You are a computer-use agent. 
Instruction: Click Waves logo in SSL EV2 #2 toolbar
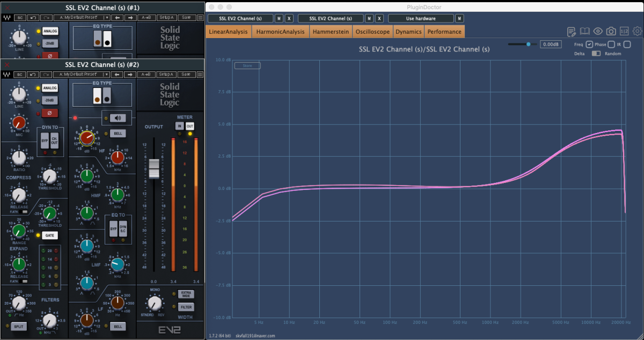click(x=7, y=75)
